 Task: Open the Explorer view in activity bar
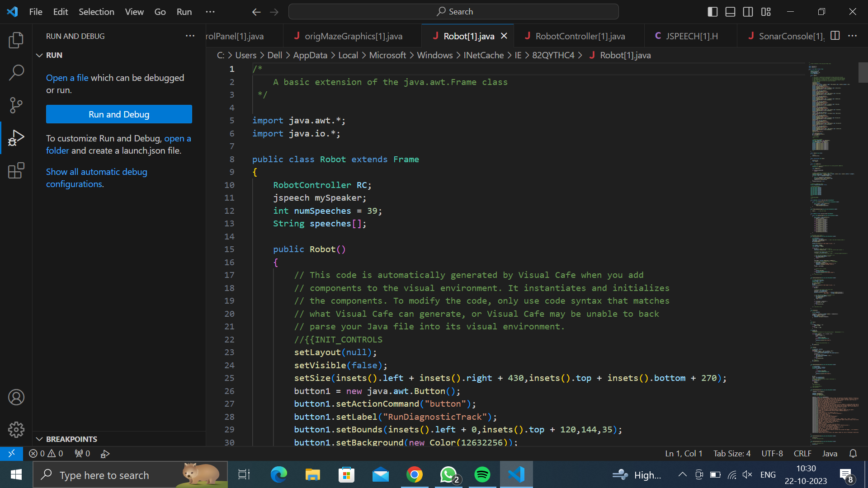tap(16, 40)
